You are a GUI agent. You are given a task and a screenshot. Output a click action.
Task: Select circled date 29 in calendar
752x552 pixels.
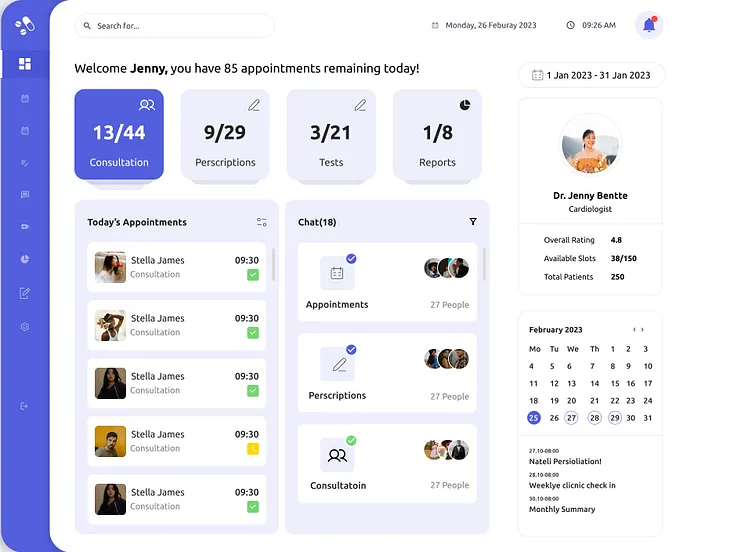click(614, 418)
